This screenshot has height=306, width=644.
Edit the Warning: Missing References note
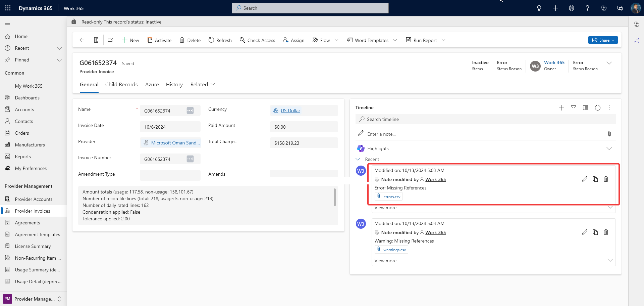[x=585, y=232]
